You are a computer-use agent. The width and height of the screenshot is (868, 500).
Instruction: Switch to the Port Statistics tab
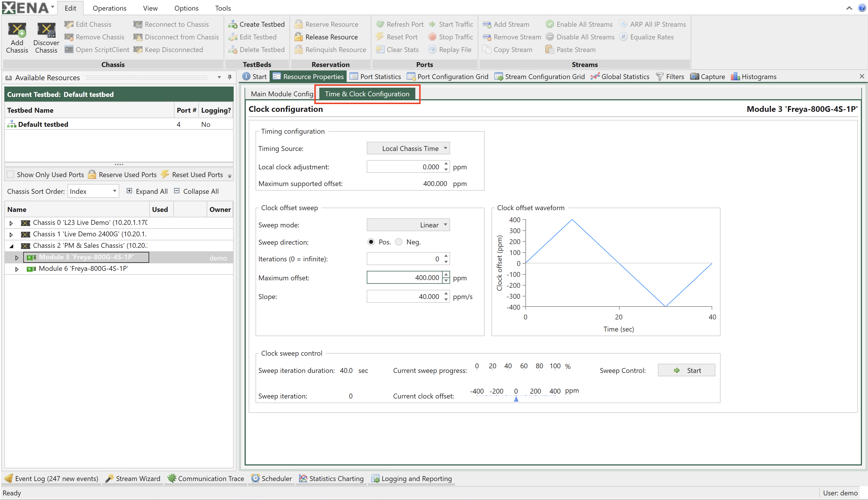(x=375, y=76)
